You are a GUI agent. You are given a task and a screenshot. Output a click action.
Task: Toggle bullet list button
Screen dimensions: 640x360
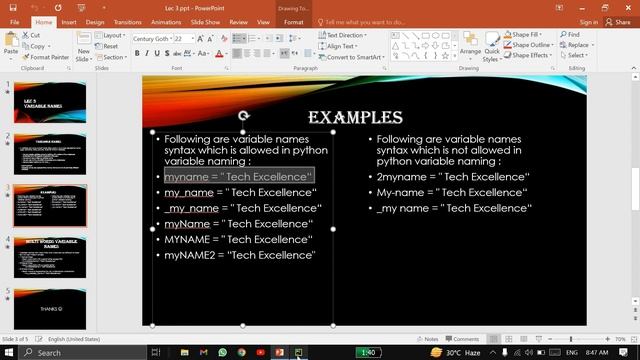[x=237, y=39]
